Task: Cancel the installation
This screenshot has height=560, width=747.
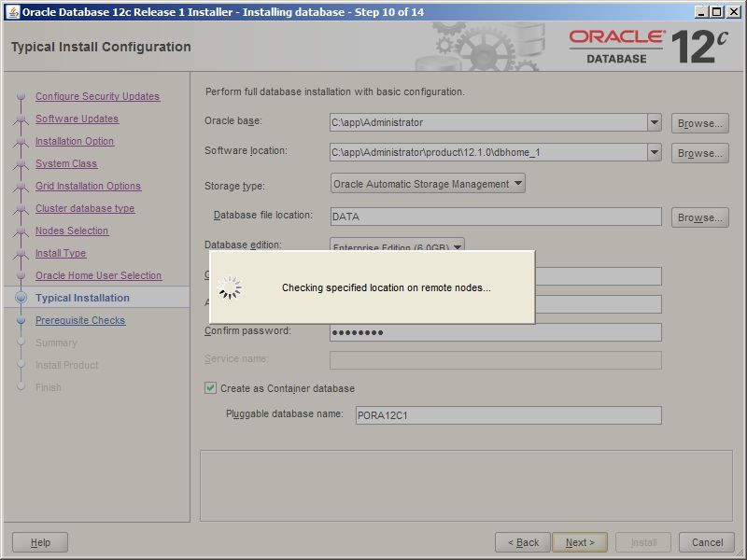Action: point(707,542)
